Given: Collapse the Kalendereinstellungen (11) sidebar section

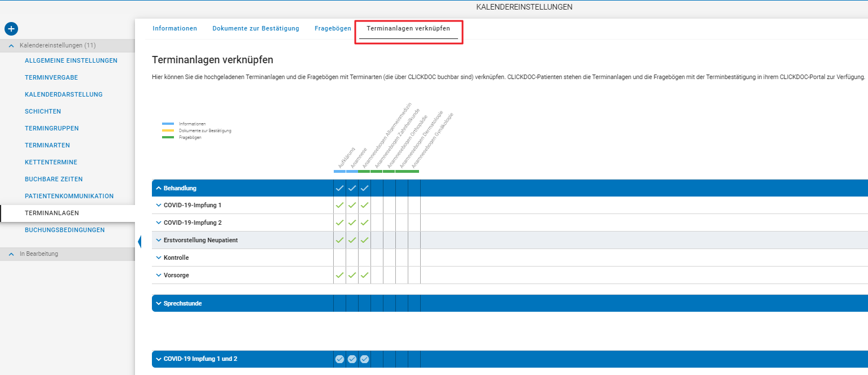Looking at the screenshot, I should click(11, 45).
